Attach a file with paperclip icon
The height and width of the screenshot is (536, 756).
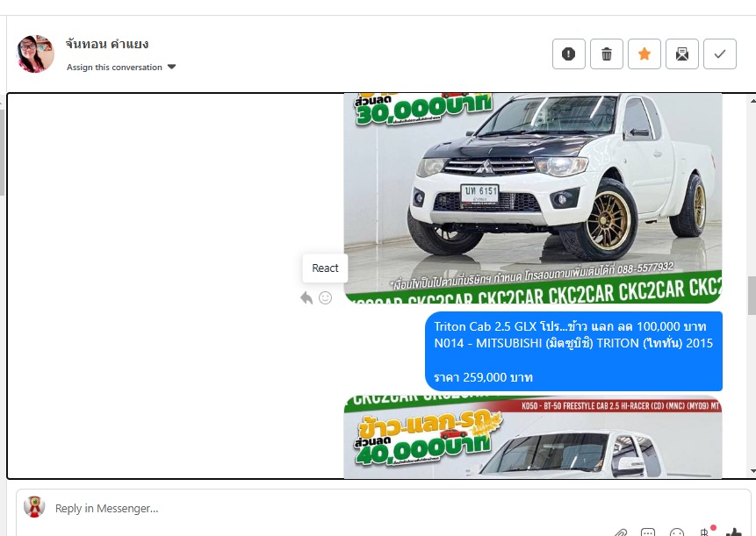(621, 532)
